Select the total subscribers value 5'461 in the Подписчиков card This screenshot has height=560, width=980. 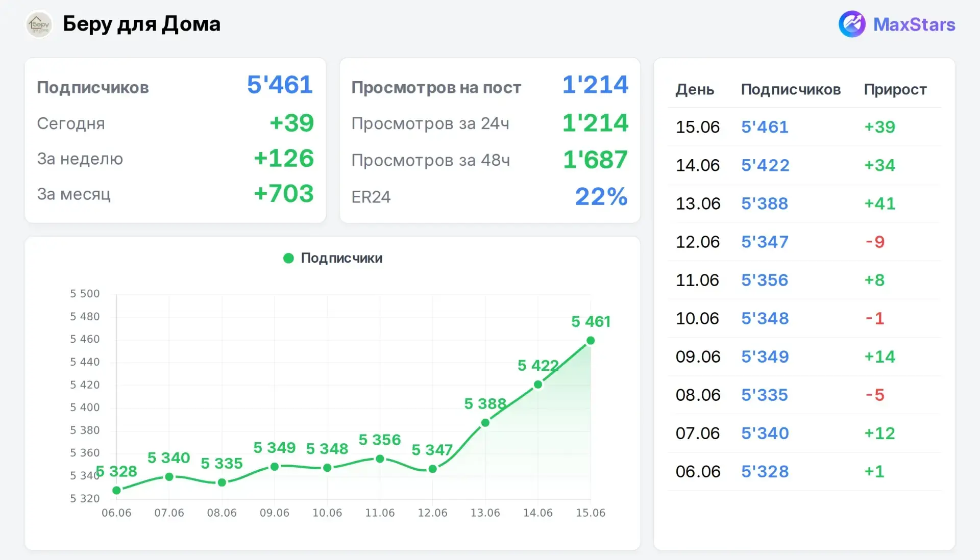click(280, 85)
